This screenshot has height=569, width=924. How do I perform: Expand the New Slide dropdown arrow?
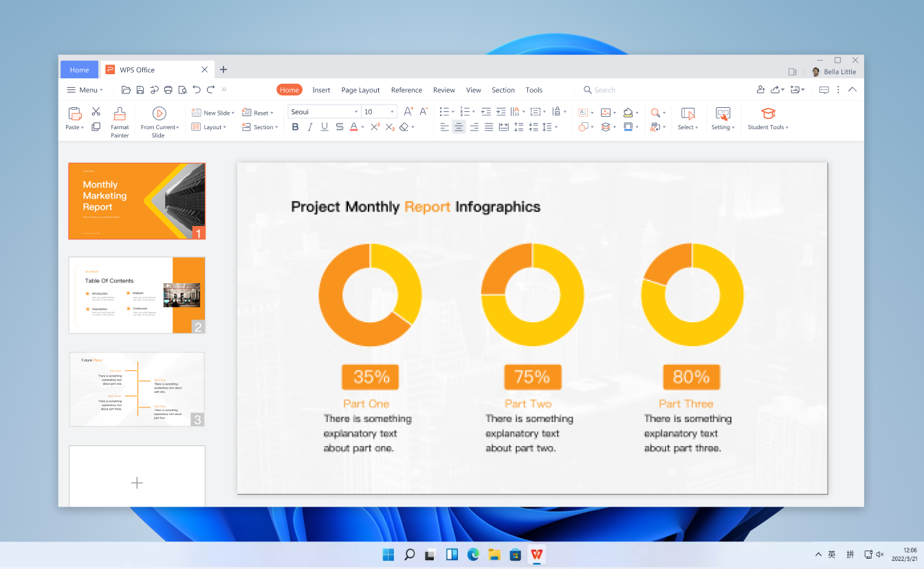click(x=233, y=113)
